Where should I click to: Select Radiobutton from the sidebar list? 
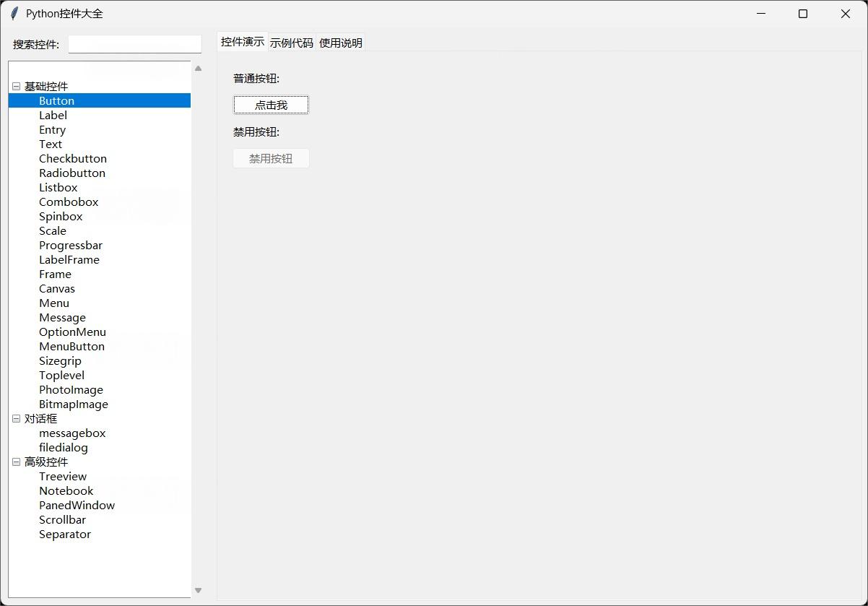pyautogui.click(x=72, y=173)
